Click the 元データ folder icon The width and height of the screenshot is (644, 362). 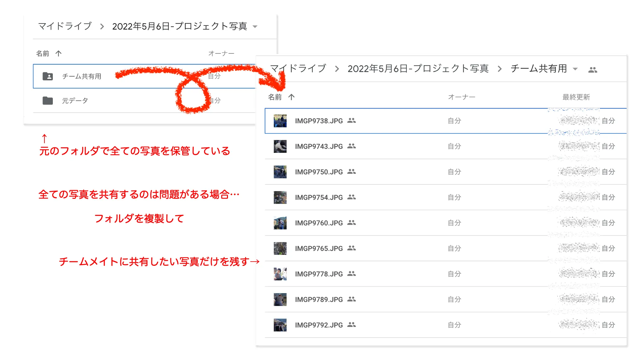(x=48, y=101)
